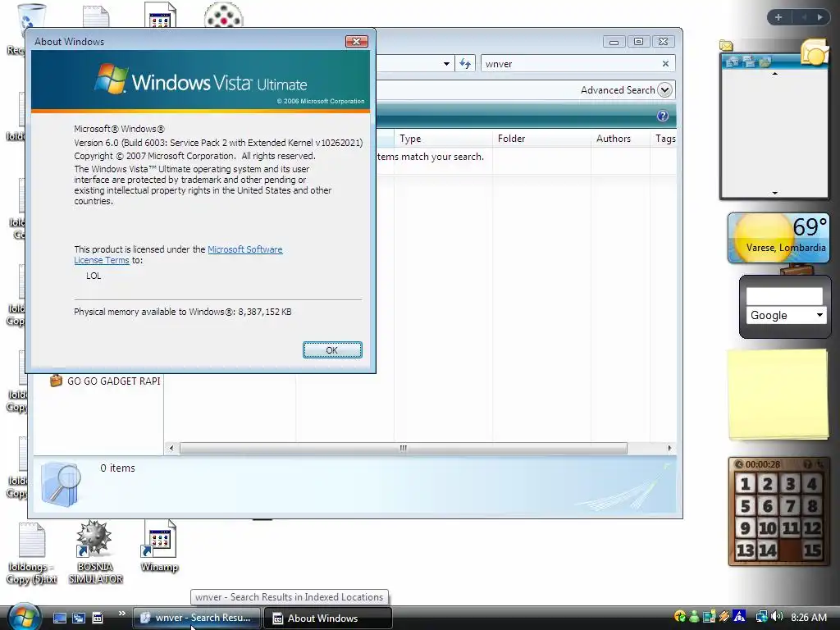Expand the Quick Launch overflow chevron
Screen dimensions: 840x630
pyautogui.click(x=121, y=614)
